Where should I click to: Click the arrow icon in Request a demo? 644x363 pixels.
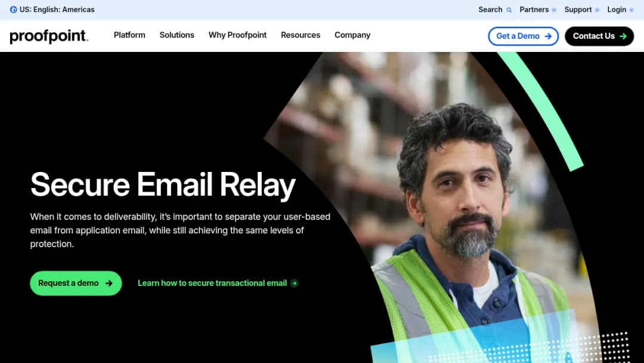point(109,283)
